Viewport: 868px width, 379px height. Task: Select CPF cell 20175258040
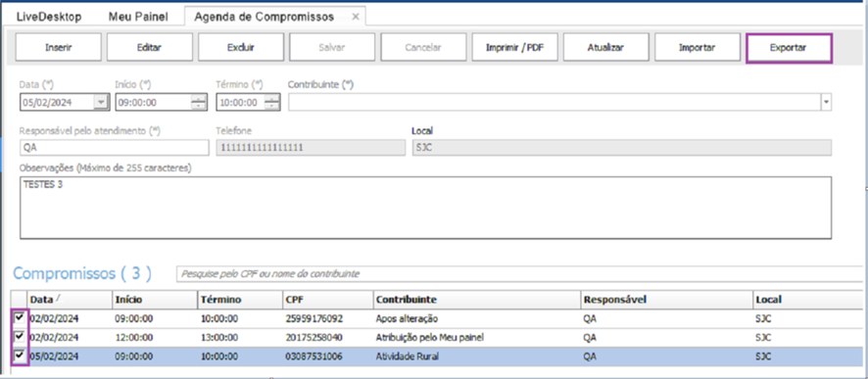click(x=327, y=337)
